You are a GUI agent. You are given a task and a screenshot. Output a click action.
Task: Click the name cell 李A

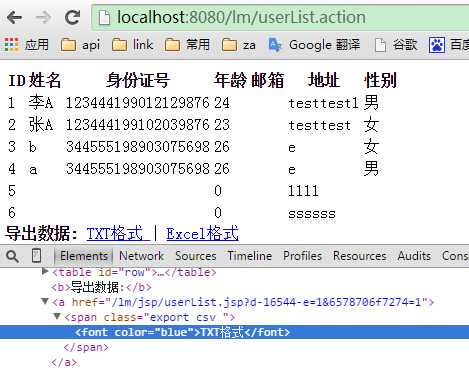click(x=41, y=102)
